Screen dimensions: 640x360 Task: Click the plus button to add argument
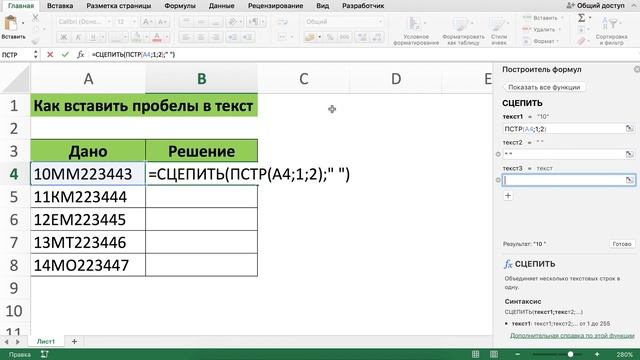pyautogui.click(x=508, y=196)
